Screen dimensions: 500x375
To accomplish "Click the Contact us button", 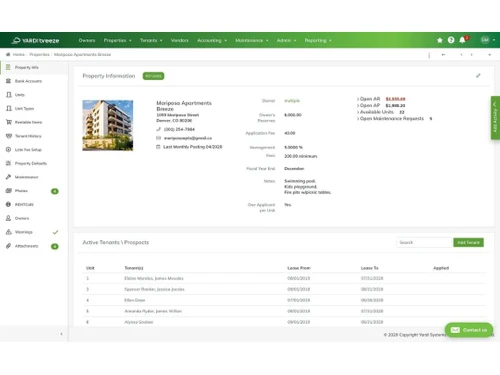I will coord(469,330).
